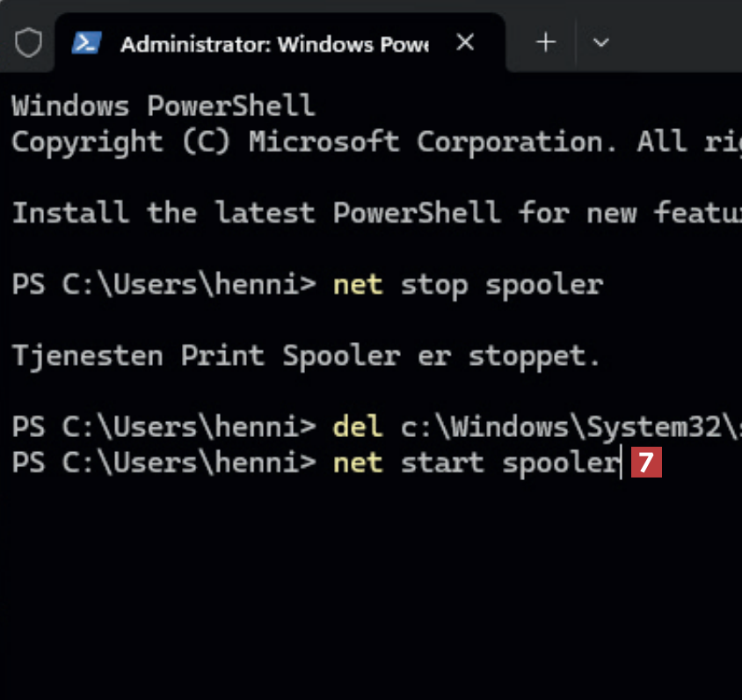The height and width of the screenshot is (700, 742).
Task: Click the "Windows PowerShell" header line
Action: [x=164, y=106]
